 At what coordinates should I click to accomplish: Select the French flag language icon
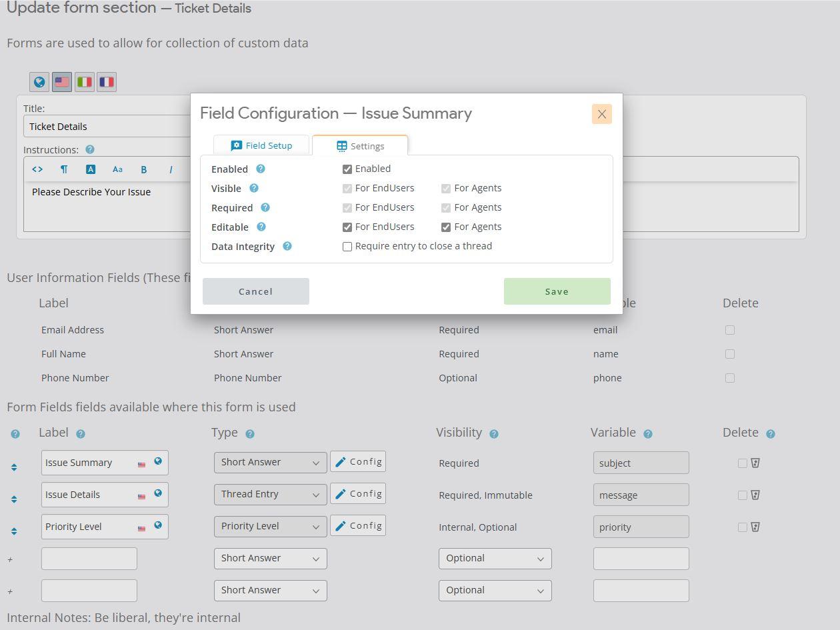click(107, 82)
